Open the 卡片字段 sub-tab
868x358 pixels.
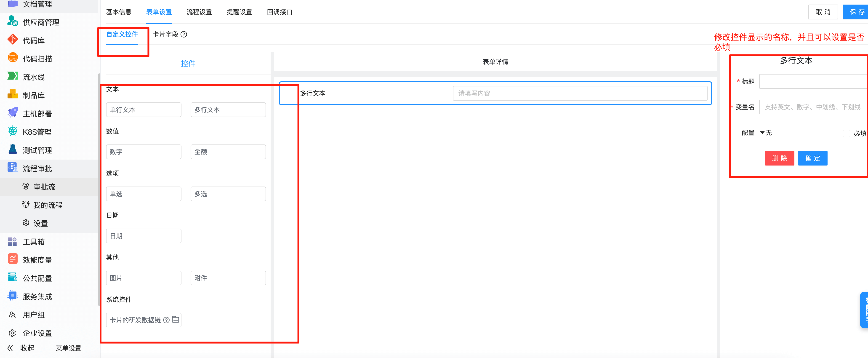[165, 34]
